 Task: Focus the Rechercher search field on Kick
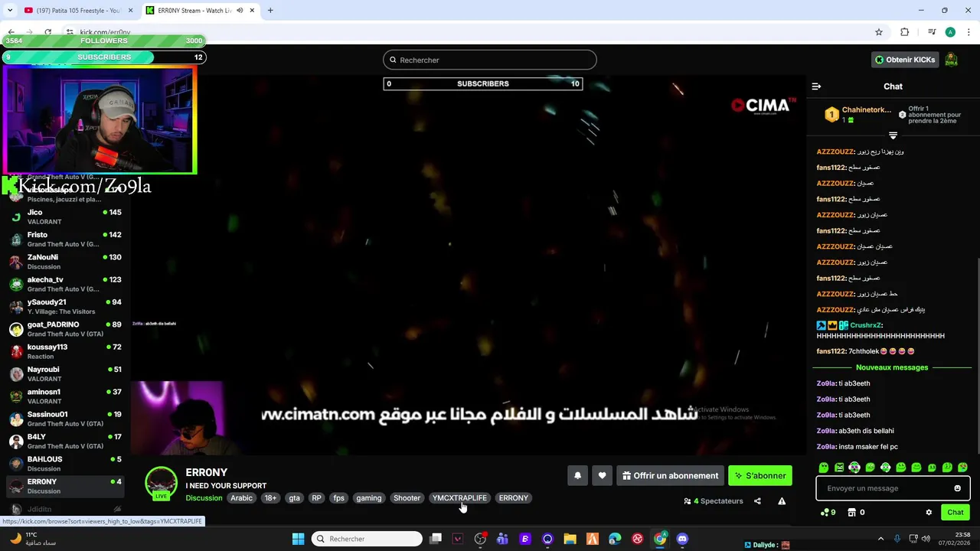[490, 60]
